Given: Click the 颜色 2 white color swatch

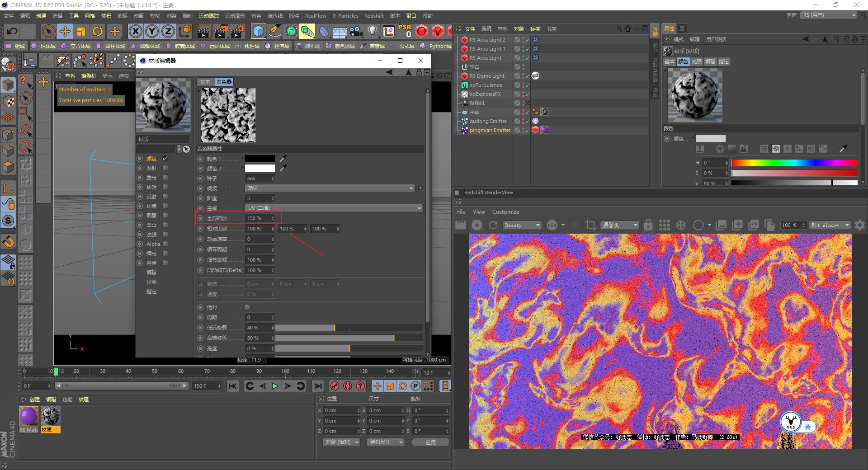Looking at the screenshot, I should tap(260, 168).
